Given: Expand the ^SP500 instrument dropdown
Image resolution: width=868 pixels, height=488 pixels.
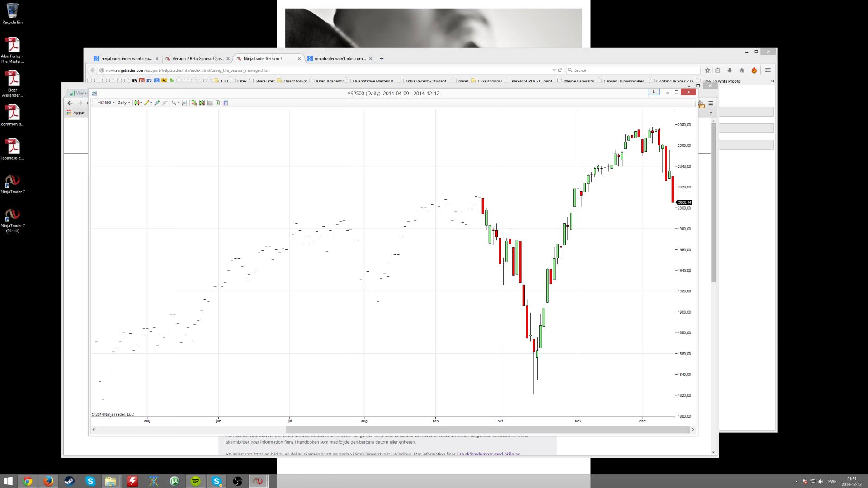Looking at the screenshot, I should tap(107, 103).
